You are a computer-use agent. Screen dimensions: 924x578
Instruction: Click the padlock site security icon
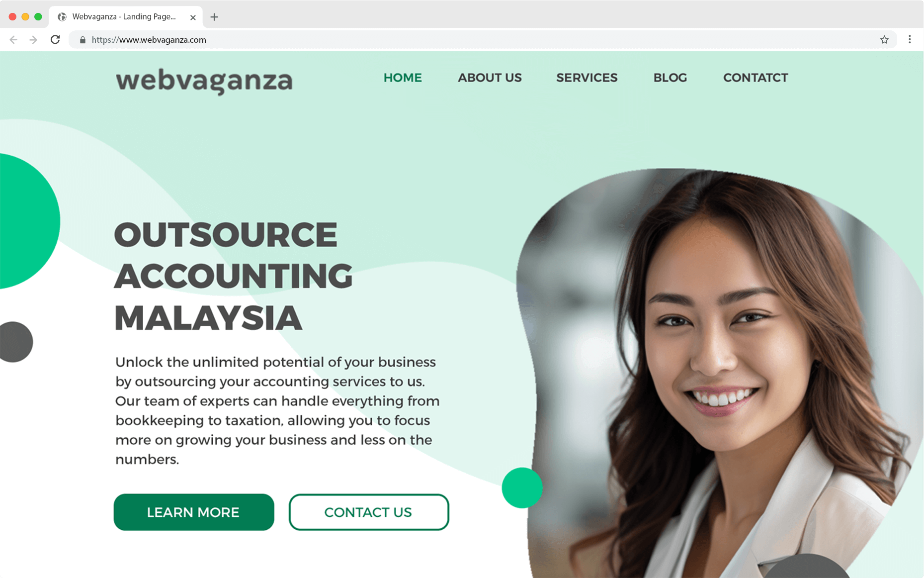[x=83, y=40]
